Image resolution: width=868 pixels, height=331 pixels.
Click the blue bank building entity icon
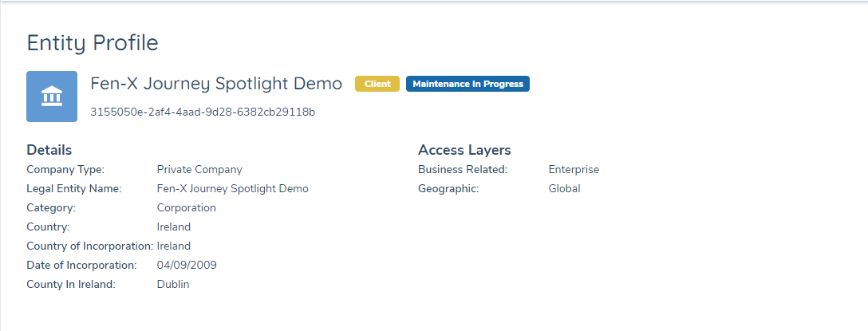click(52, 97)
